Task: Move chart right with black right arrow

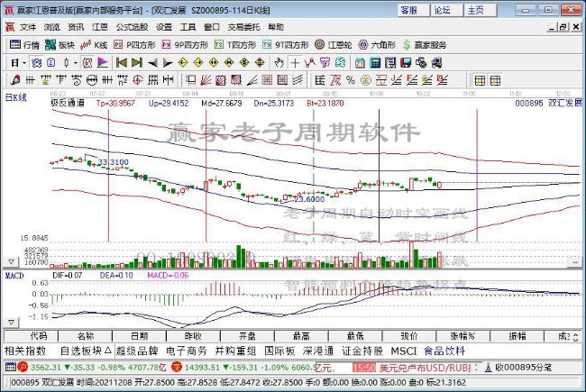Action: [168, 63]
